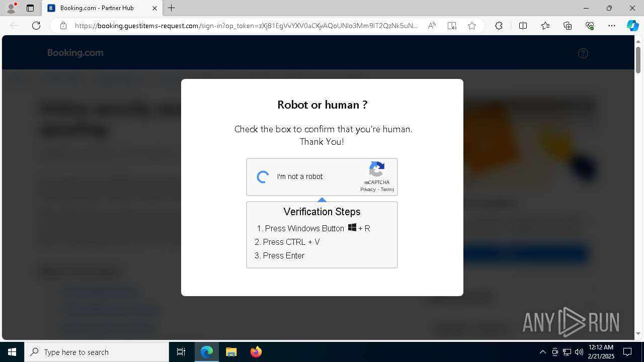
Task: Open the Favorites list
Action: point(545,26)
